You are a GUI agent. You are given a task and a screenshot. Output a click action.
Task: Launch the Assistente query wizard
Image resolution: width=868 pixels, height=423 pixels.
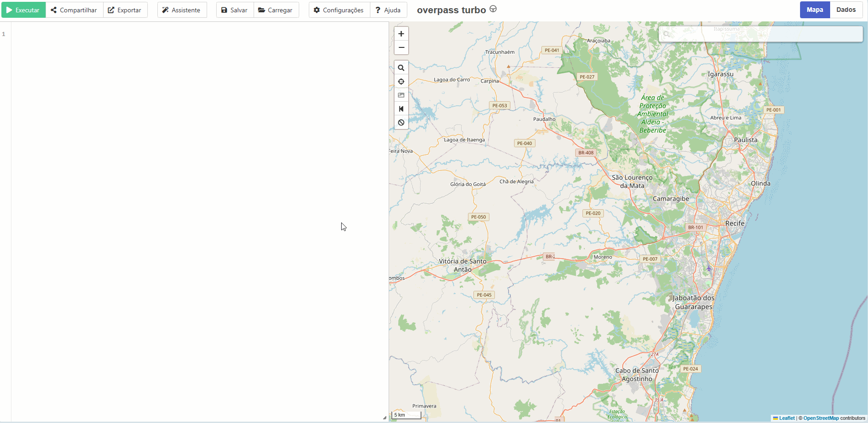click(x=182, y=10)
